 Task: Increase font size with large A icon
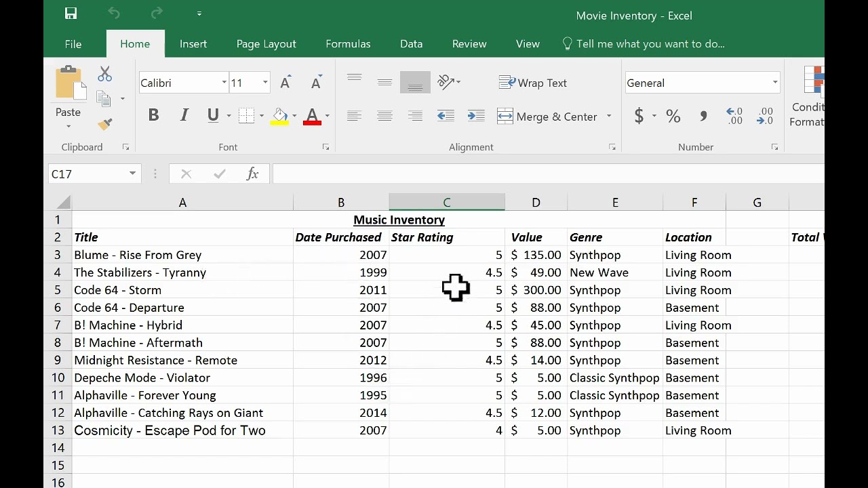285,83
